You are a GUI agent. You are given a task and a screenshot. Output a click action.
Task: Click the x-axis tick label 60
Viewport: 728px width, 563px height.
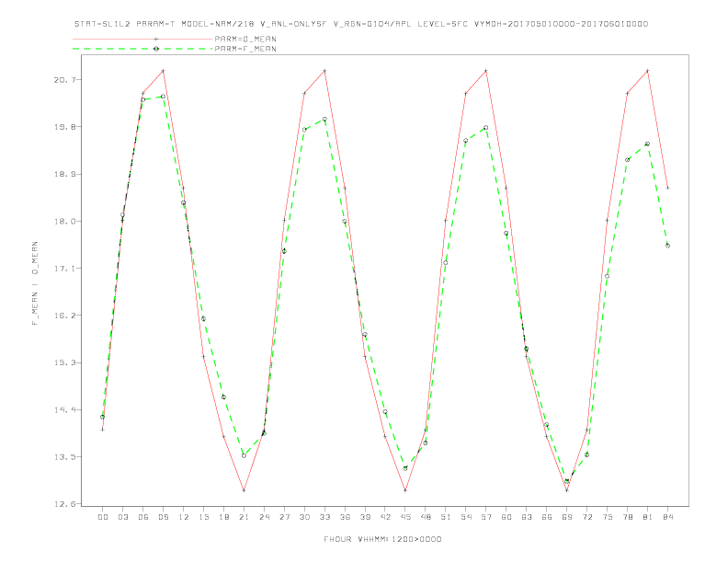[x=506, y=517]
